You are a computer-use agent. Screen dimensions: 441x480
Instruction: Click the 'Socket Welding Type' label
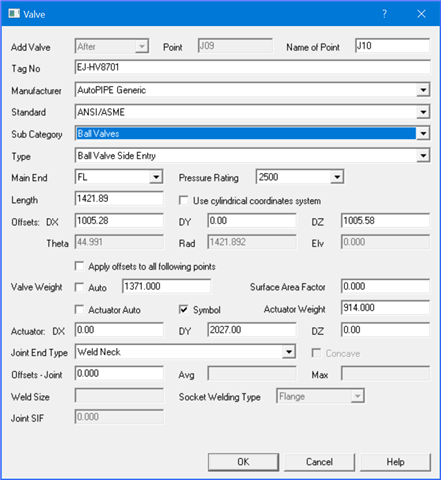[x=220, y=397]
